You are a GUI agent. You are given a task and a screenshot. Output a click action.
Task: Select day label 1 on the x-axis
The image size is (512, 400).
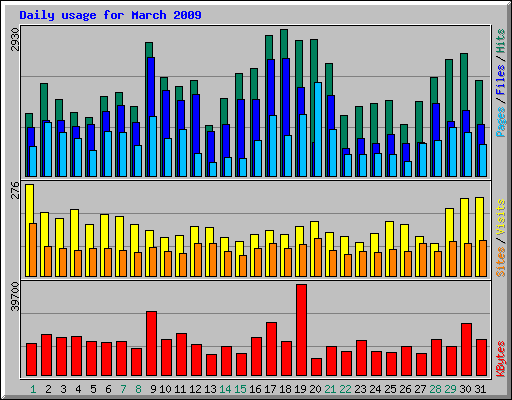coord(33,389)
